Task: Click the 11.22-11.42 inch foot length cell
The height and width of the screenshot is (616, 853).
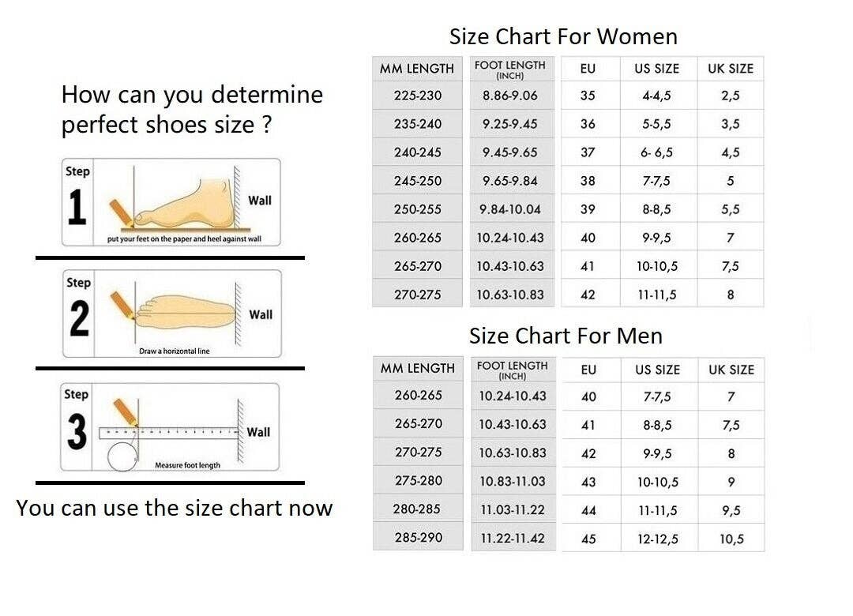Action: pyautogui.click(x=513, y=538)
